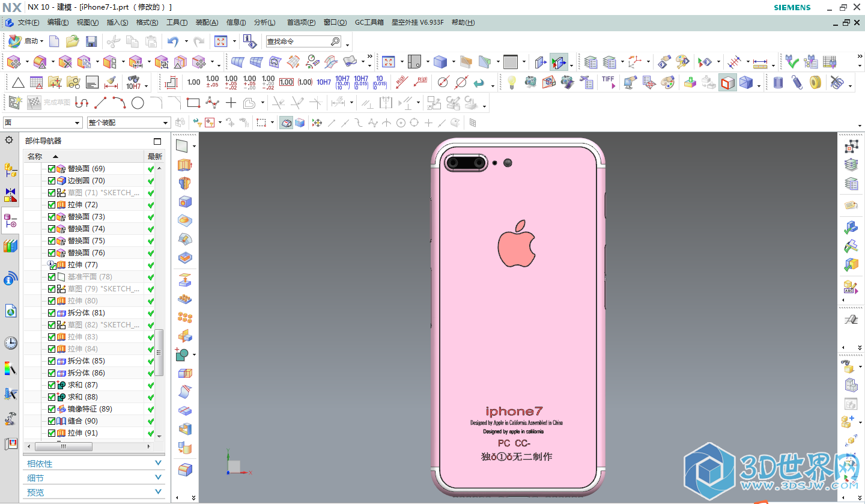
Task: Click the New file icon
Action: (x=55, y=41)
